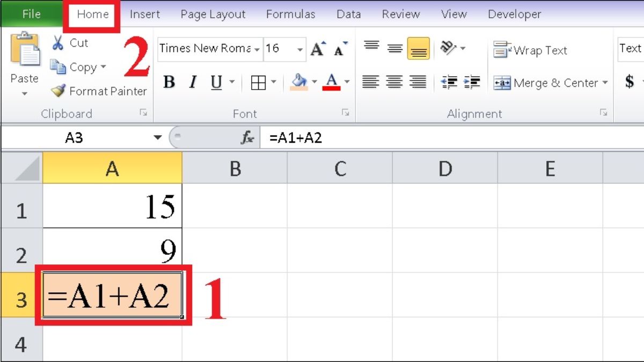
Task: Switch to the Formulas tab
Action: [292, 14]
